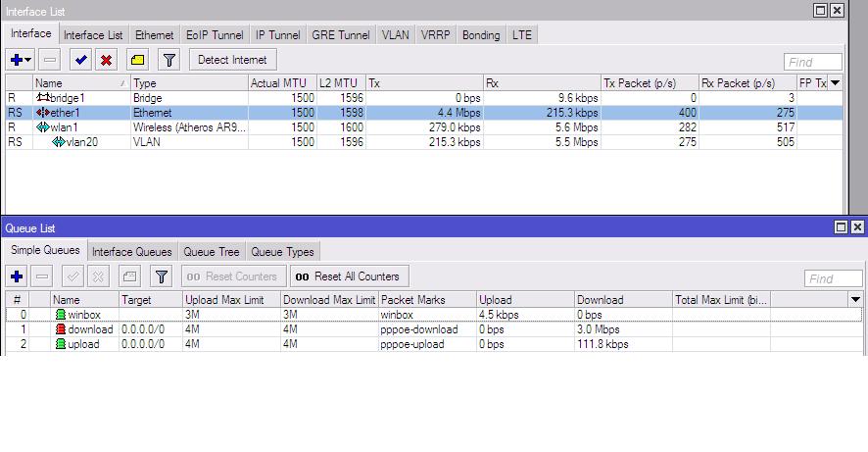Sort interfaces by Name column header
868x452 pixels.
pyautogui.click(x=80, y=83)
